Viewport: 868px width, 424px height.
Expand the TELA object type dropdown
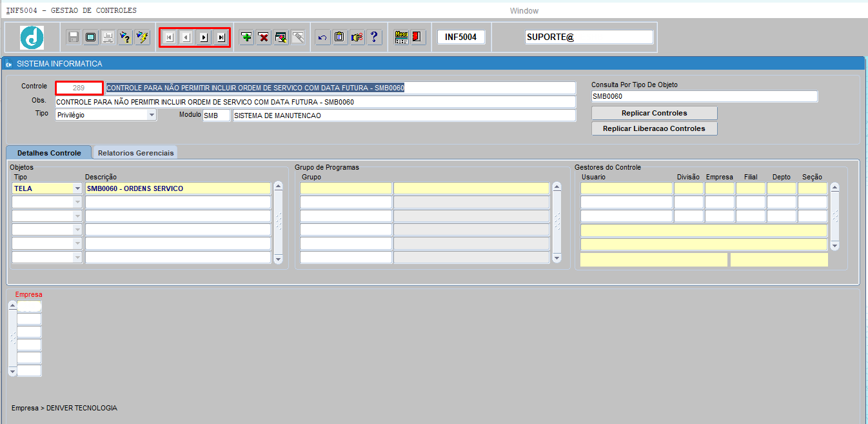pos(77,188)
